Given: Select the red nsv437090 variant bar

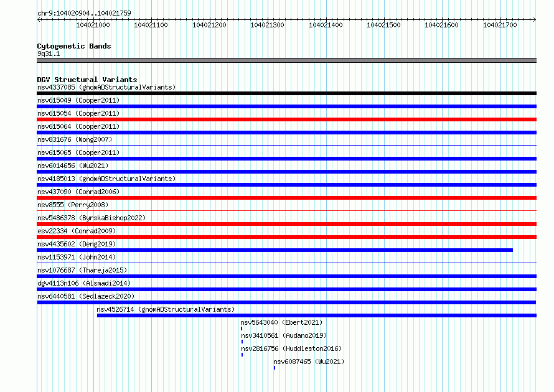Looking at the screenshot, I should [286, 198].
